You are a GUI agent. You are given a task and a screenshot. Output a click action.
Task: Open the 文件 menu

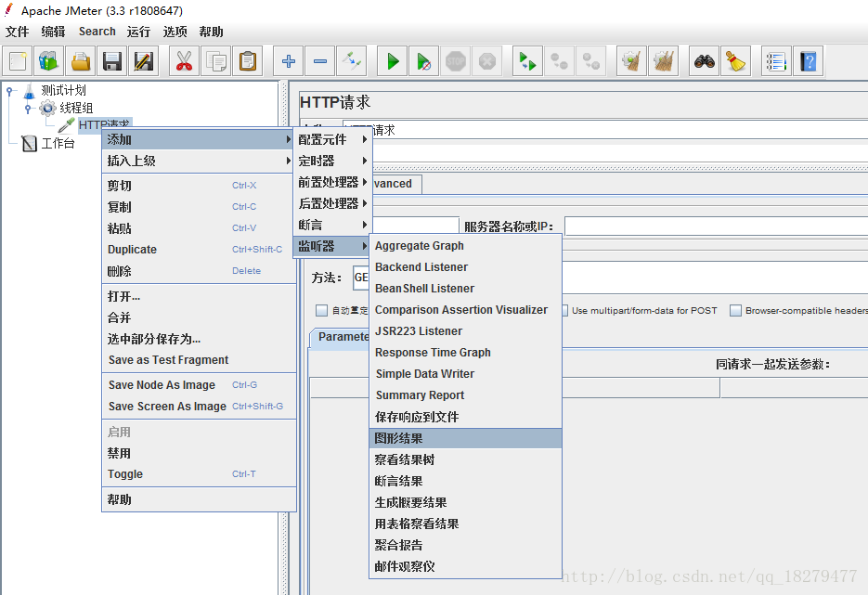click(x=17, y=32)
